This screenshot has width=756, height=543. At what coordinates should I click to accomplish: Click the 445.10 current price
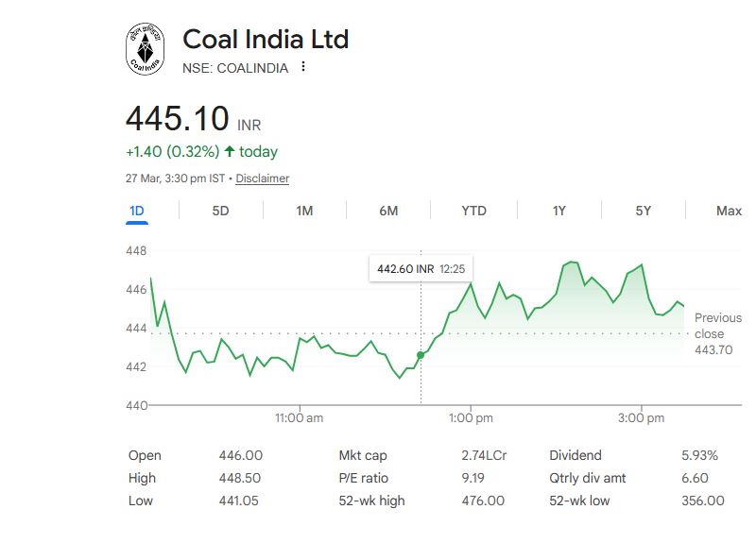click(178, 119)
